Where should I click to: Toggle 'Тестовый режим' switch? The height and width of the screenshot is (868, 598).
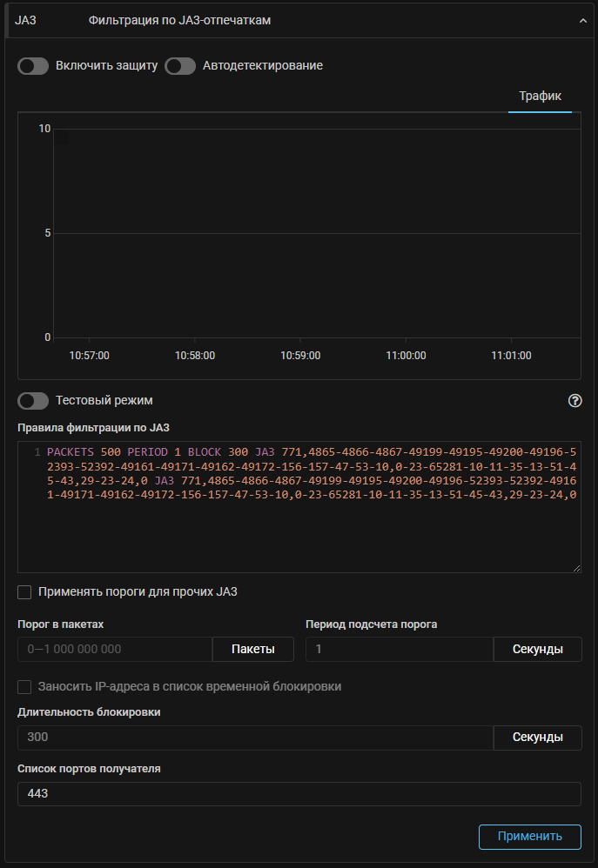[x=33, y=401]
